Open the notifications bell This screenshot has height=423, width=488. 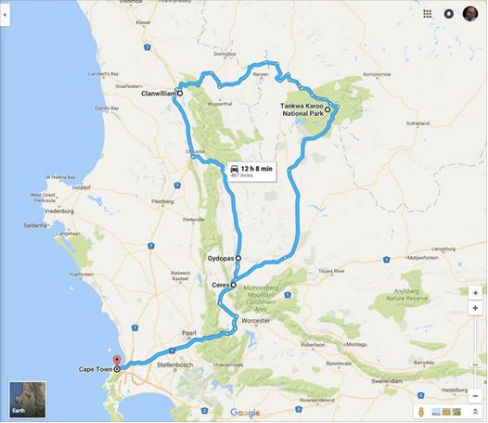pos(449,14)
